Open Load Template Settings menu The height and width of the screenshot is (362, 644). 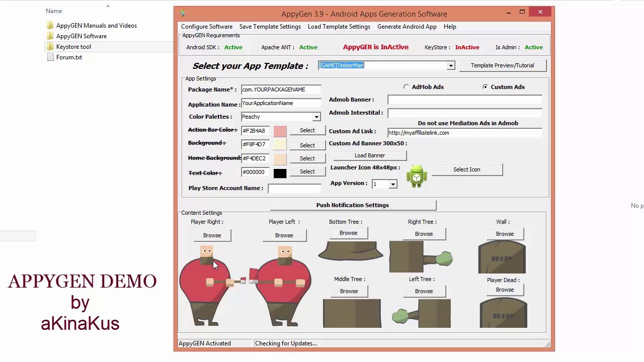click(x=339, y=27)
